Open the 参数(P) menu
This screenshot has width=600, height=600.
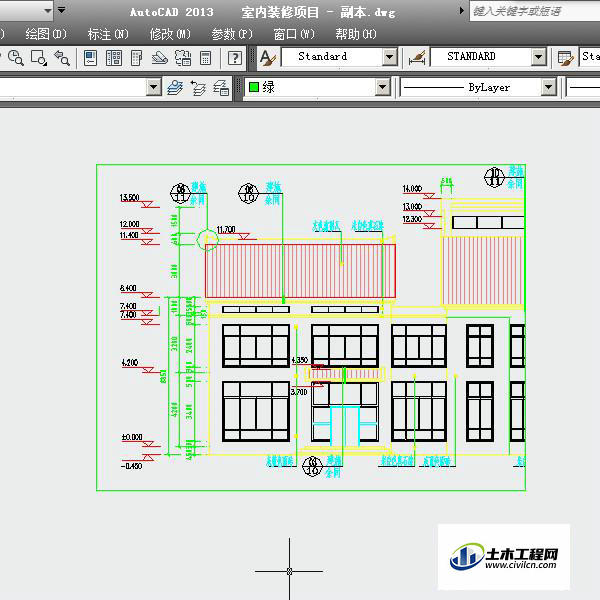(x=232, y=34)
